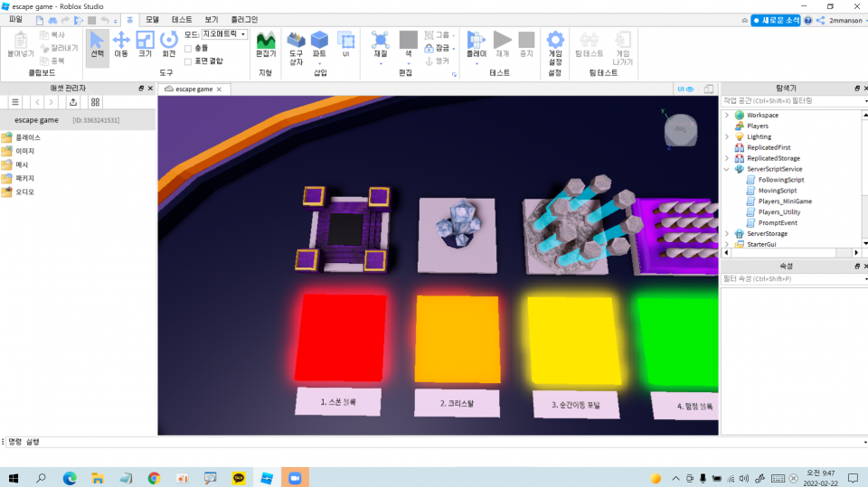Choose the 크기 (Scale) tool

click(145, 44)
